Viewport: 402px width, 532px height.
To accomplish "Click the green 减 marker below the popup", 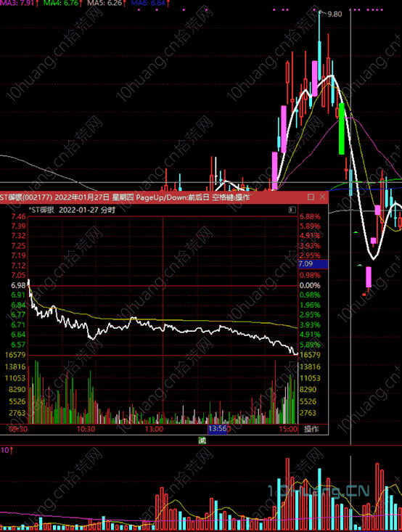I will pyautogui.click(x=202, y=441).
